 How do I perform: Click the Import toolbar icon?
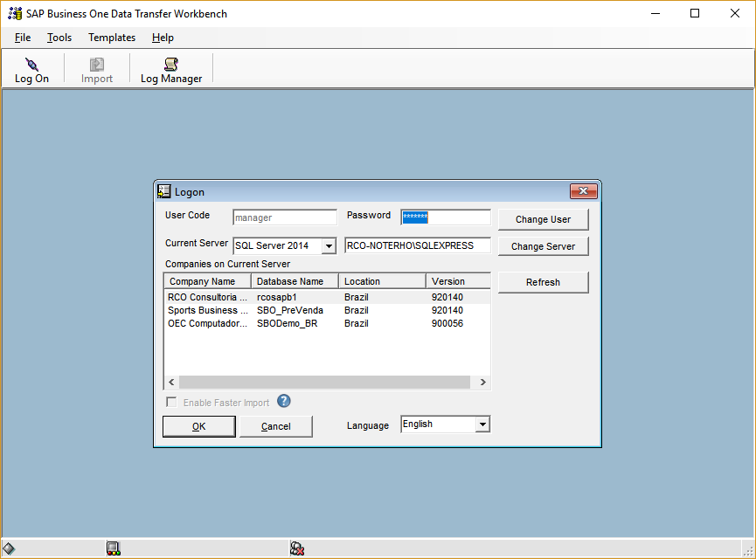[x=97, y=71]
